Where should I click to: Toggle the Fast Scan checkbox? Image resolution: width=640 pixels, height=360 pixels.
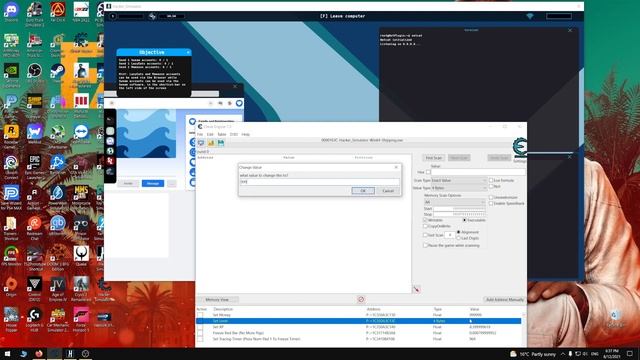point(425,235)
